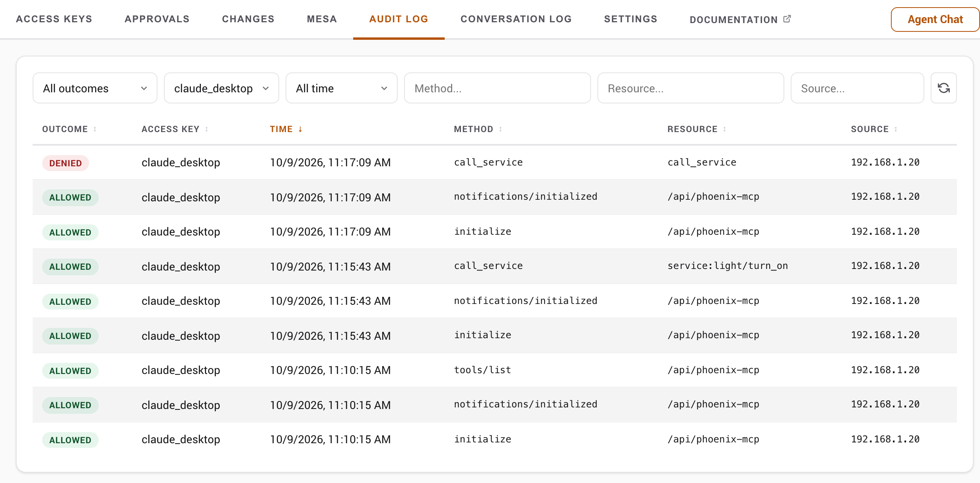Click the /api/phoenix-mcp resource in tools/list row
This screenshot has height=483, width=980.
714,370
